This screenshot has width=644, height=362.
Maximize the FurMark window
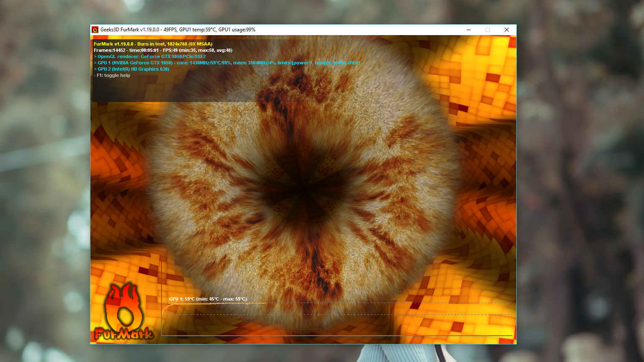[x=487, y=30]
